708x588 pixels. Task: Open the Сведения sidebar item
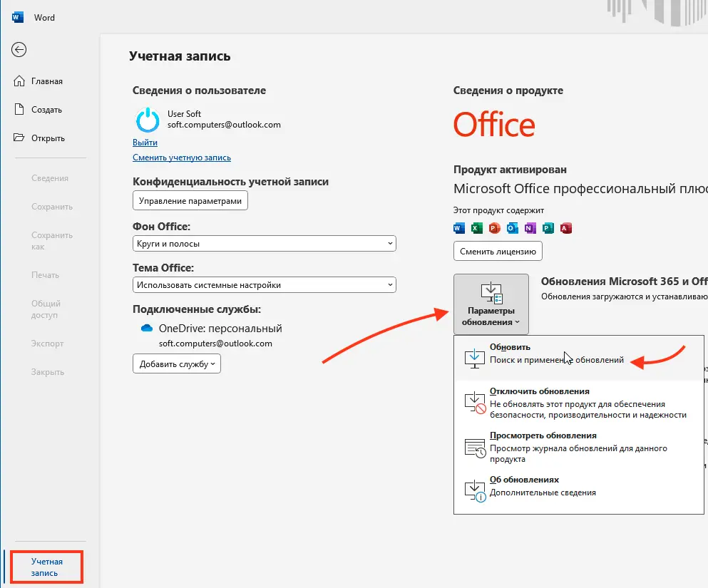pos(50,177)
